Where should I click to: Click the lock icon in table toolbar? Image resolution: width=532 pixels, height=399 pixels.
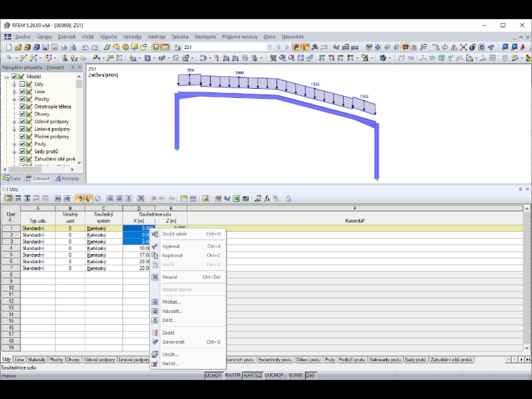[288, 199]
